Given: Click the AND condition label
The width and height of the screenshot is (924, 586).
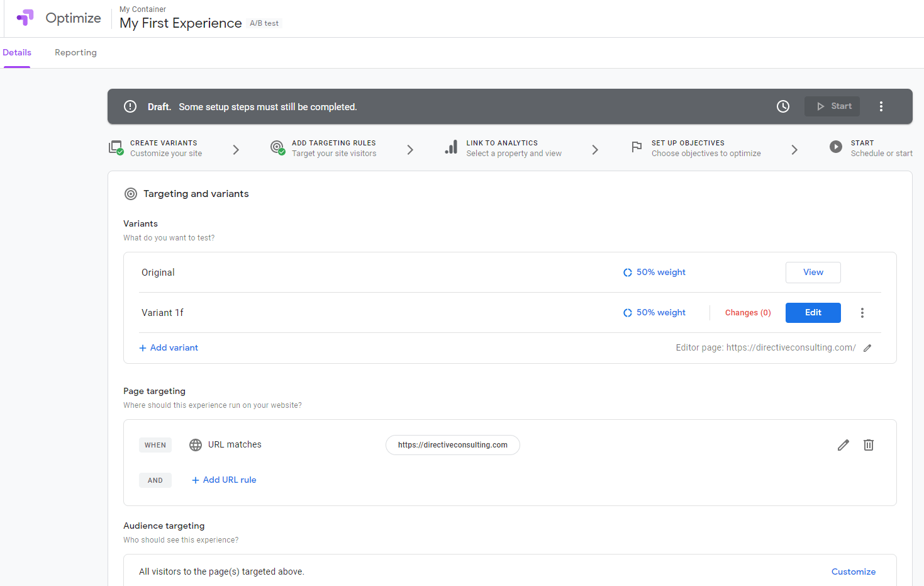Looking at the screenshot, I should pos(155,480).
